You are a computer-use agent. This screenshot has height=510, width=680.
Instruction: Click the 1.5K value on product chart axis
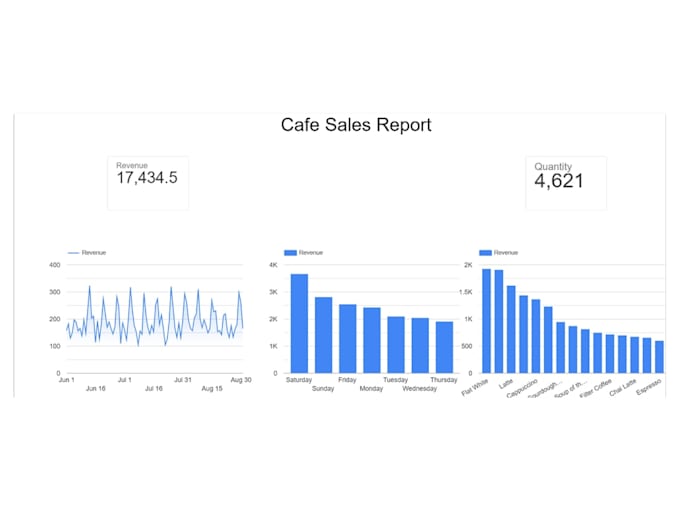[x=465, y=292]
